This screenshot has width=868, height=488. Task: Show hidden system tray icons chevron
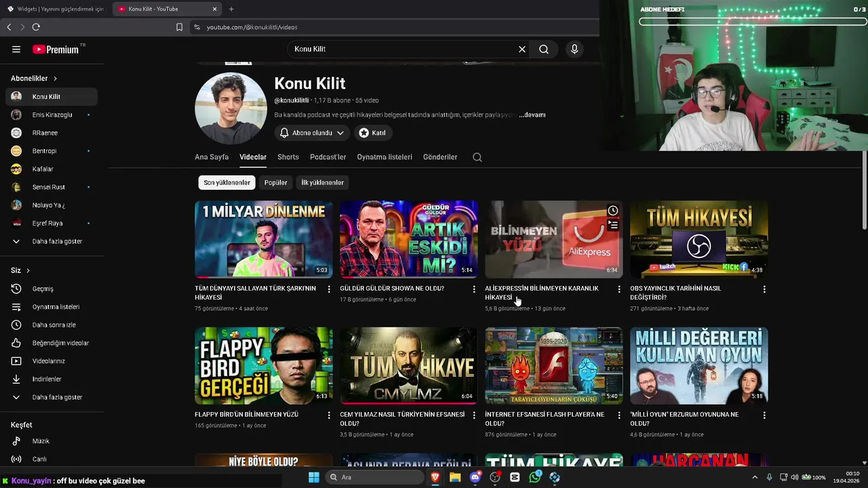755,477
